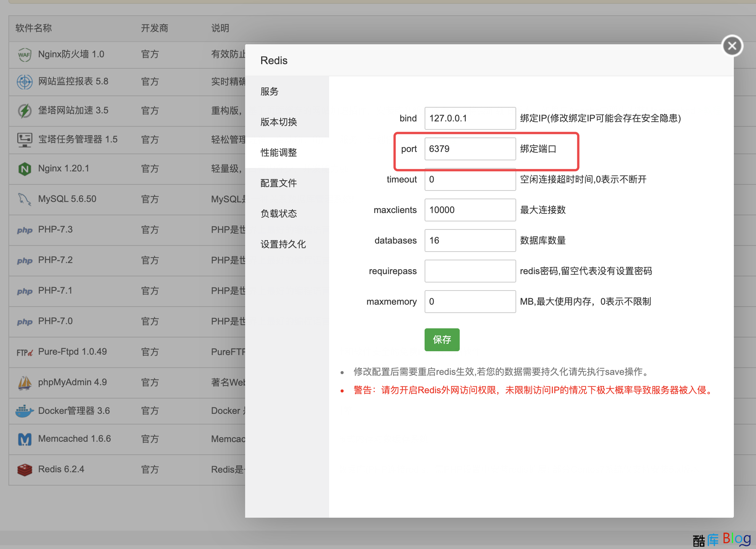The height and width of the screenshot is (549, 756).
Task: Click the Pure-Ftpd FTP icon
Action: point(24,352)
